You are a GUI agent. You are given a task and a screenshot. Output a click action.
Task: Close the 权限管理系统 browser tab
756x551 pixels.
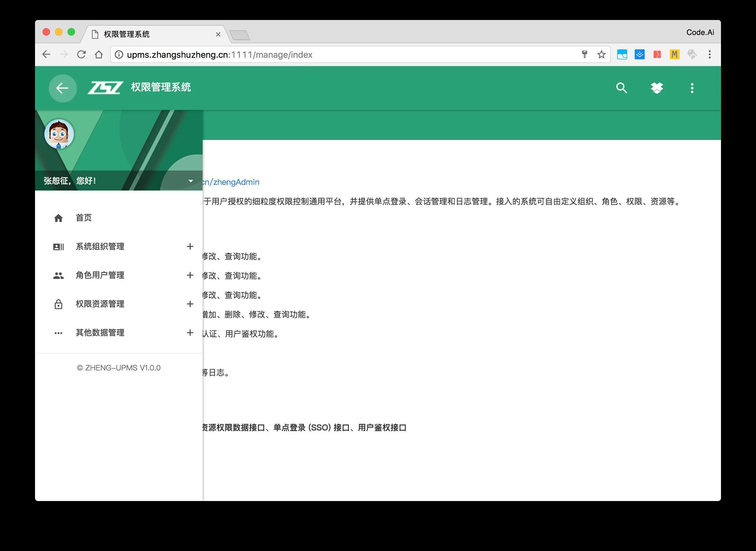point(218,34)
